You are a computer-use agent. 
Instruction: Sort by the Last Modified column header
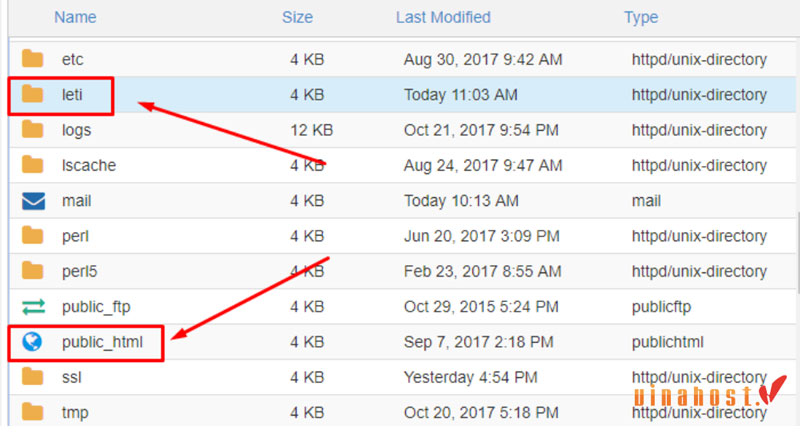pyautogui.click(x=443, y=17)
